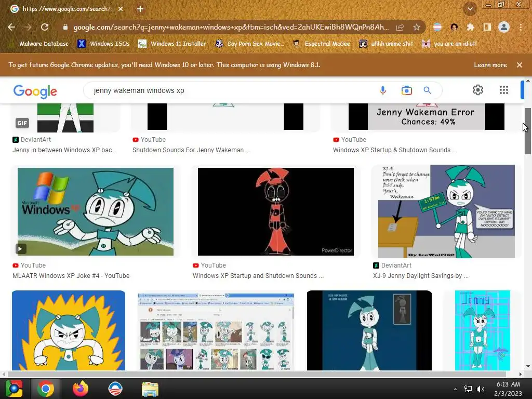
Task: Open the browser screenshot collage thumbnail
Action: point(216,331)
